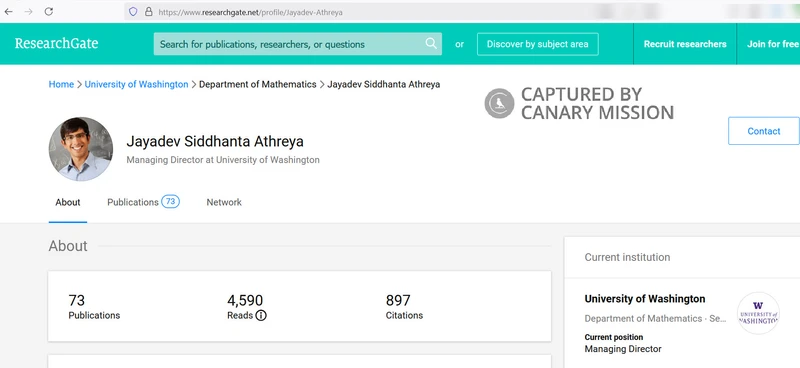Open the University of Washington logo
The width and height of the screenshot is (800, 368).
(758, 313)
